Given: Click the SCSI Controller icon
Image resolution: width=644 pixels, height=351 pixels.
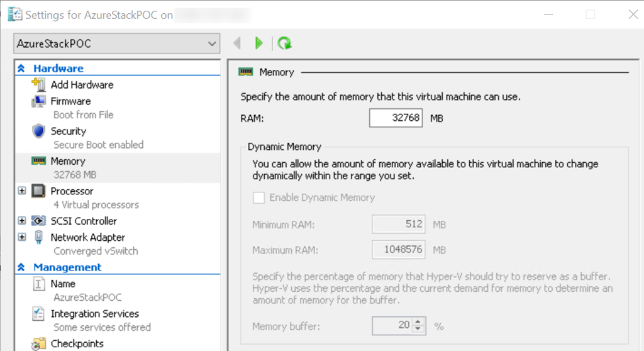Looking at the screenshot, I should tap(38, 221).
